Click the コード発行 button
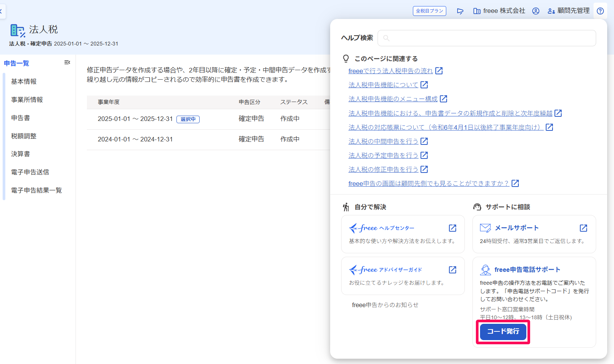This screenshot has width=614, height=364. click(x=503, y=332)
